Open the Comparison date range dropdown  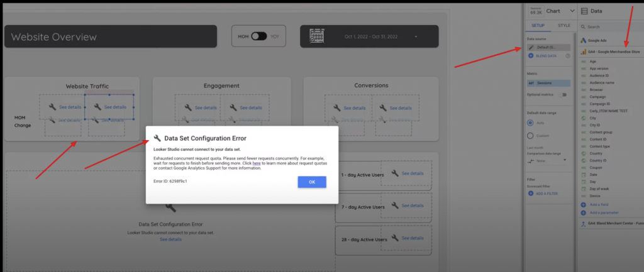pos(547,161)
